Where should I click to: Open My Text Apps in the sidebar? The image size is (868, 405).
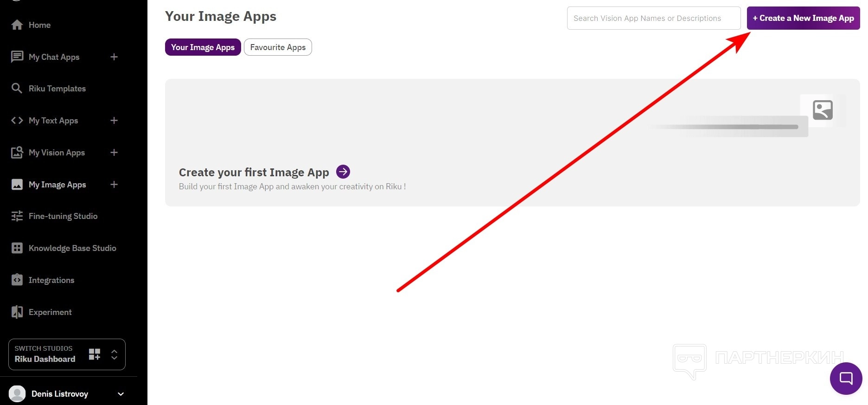click(53, 121)
